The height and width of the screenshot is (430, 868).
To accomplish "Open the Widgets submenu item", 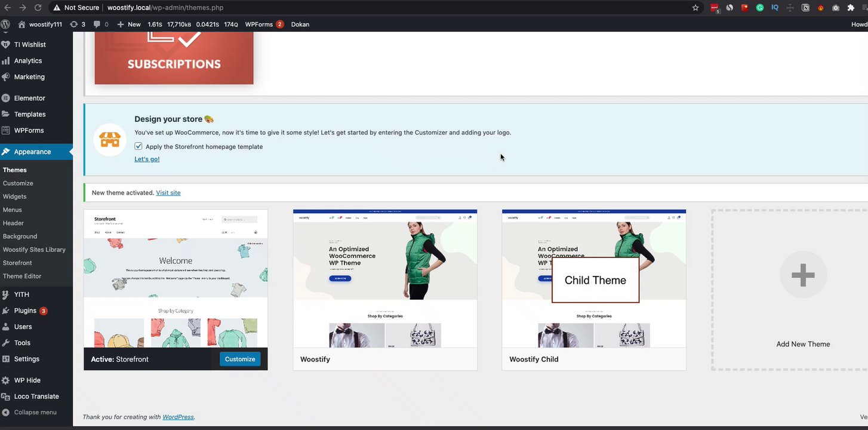I will point(15,196).
